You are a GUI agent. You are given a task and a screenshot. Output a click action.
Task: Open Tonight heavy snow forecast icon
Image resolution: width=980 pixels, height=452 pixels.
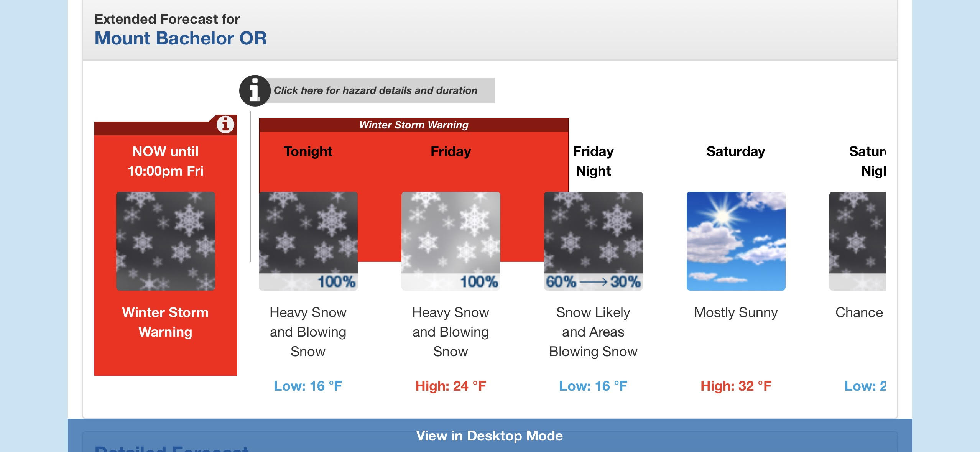(x=308, y=241)
